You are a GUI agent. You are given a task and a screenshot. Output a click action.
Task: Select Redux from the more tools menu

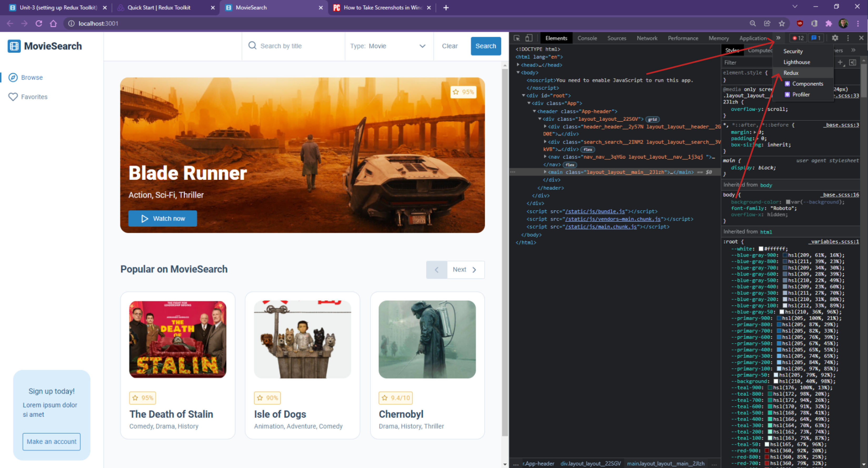(791, 73)
